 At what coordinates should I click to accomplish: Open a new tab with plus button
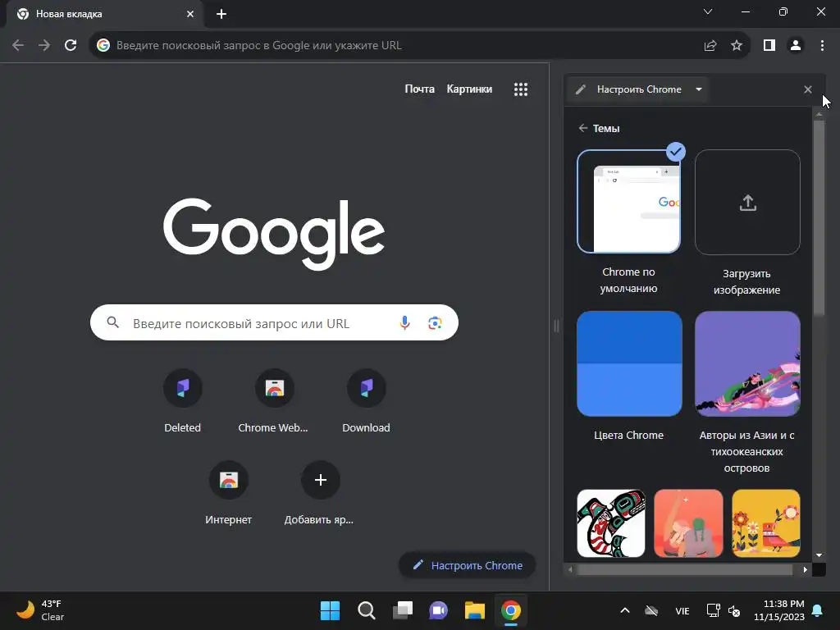coord(221,14)
